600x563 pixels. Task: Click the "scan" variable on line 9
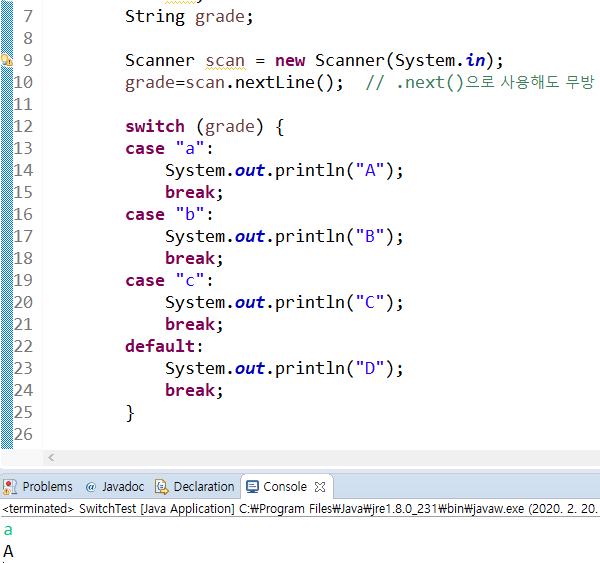coord(225,61)
